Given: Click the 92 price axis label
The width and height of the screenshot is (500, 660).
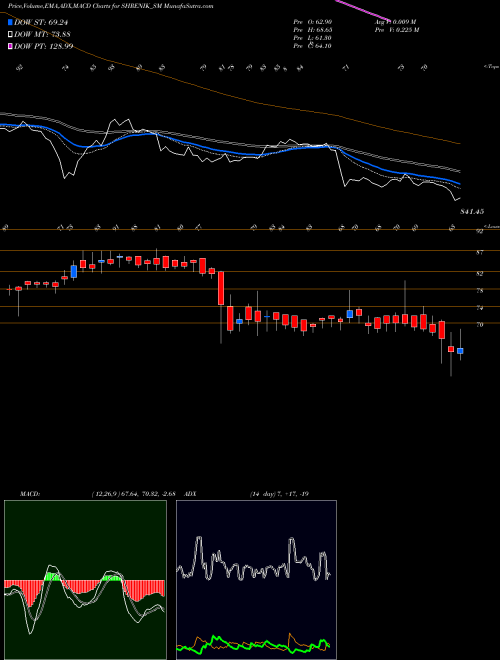Looking at the screenshot, I should tap(479, 232).
